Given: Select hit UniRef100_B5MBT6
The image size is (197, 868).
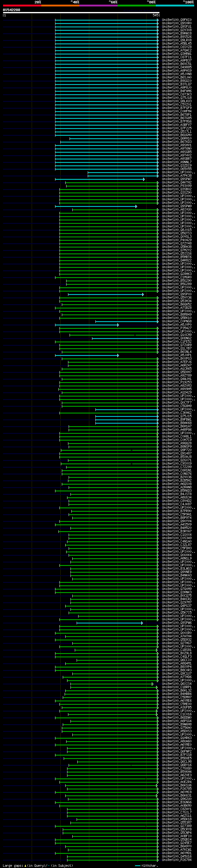Looking at the screenshot, I should pyautogui.click(x=176, y=257).
